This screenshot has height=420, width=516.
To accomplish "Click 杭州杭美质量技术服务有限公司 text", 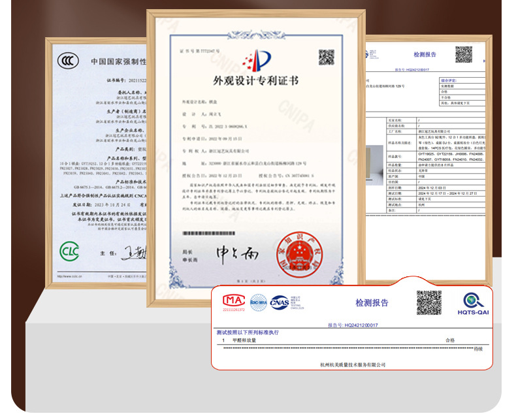I will tap(353, 364).
